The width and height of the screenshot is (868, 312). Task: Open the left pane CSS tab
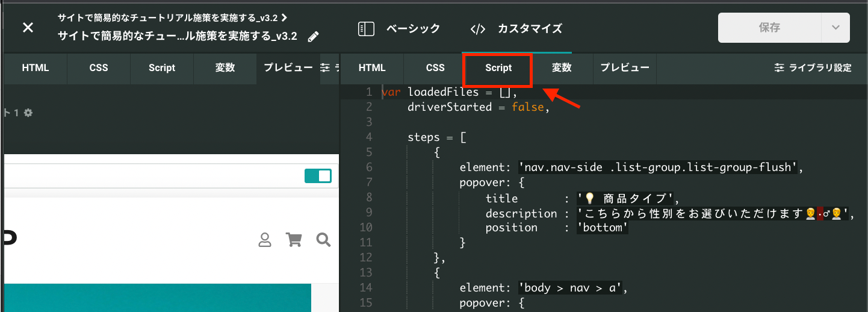coord(99,68)
